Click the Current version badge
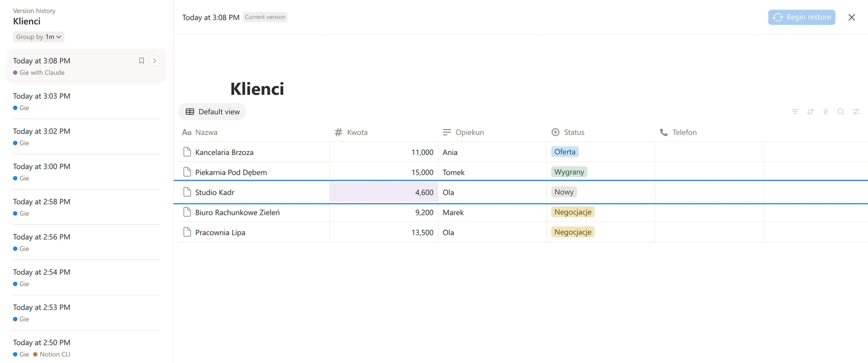This screenshot has width=868, height=363. [x=265, y=17]
